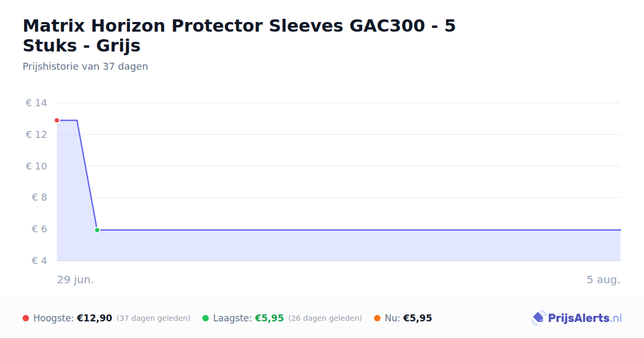Click the red Hoogste legend dot
The image size is (644, 338).
(x=26, y=318)
